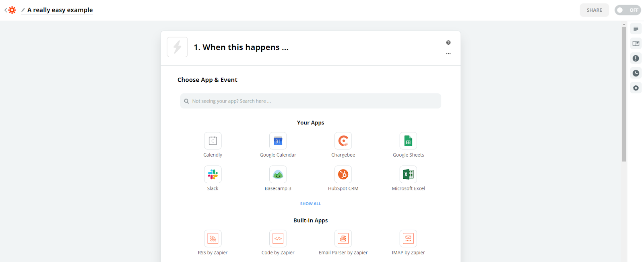
Task: Edit the Zap name with pencil icon
Action: (x=23, y=10)
